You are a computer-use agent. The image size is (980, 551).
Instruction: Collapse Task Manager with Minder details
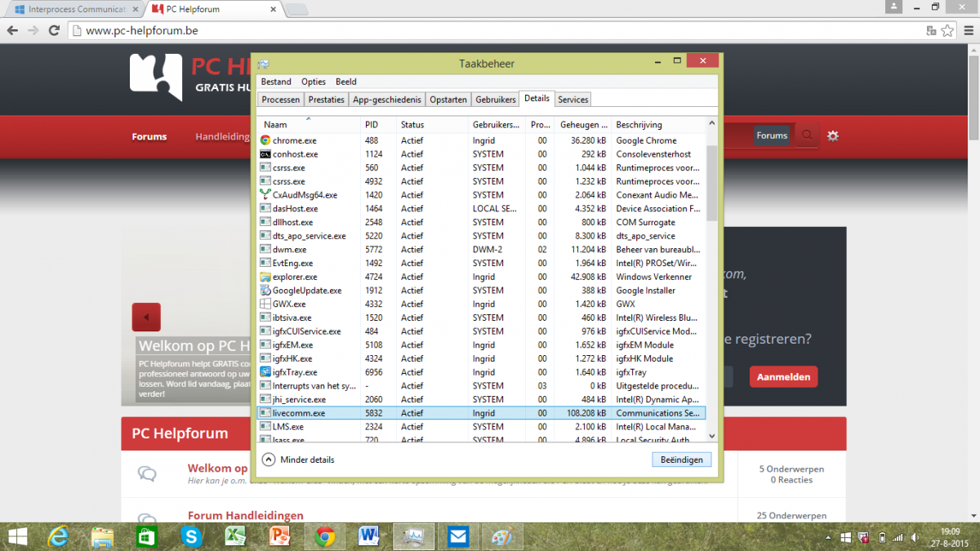(x=299, y=460)
